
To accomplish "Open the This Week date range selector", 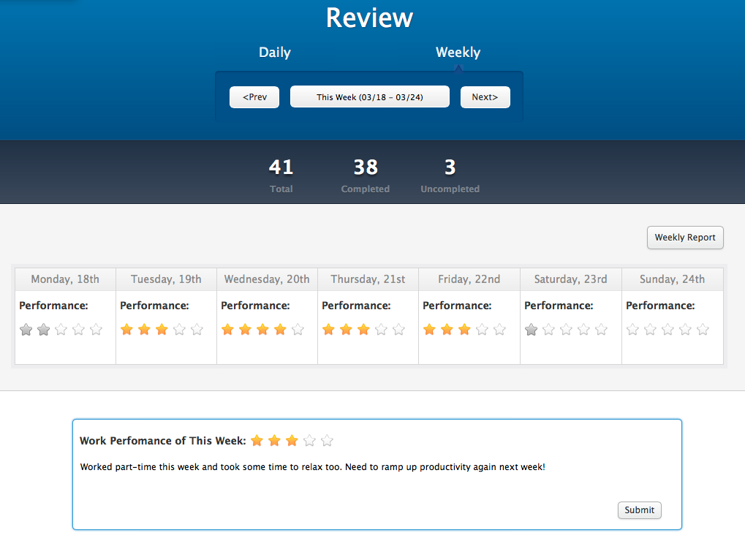I will coord(369,97).
